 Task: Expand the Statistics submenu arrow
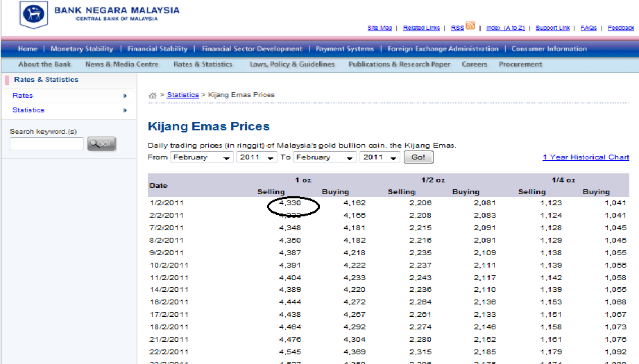tap(125, 110)
